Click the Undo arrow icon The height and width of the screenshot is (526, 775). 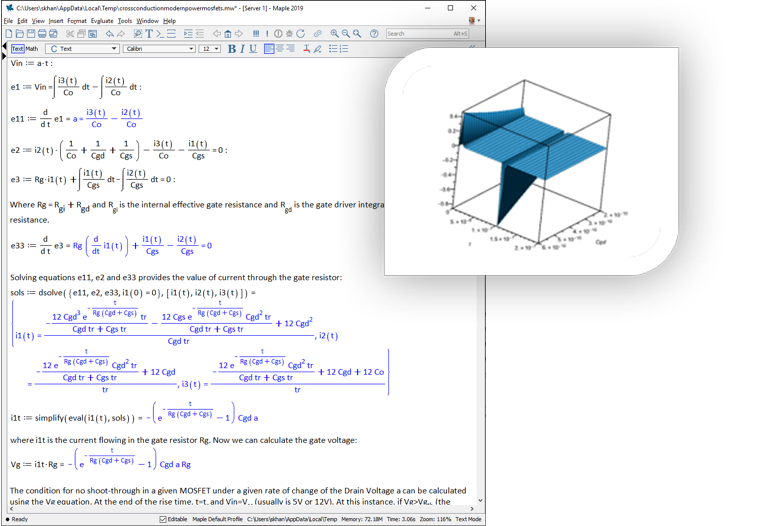[x=109, y=34]
